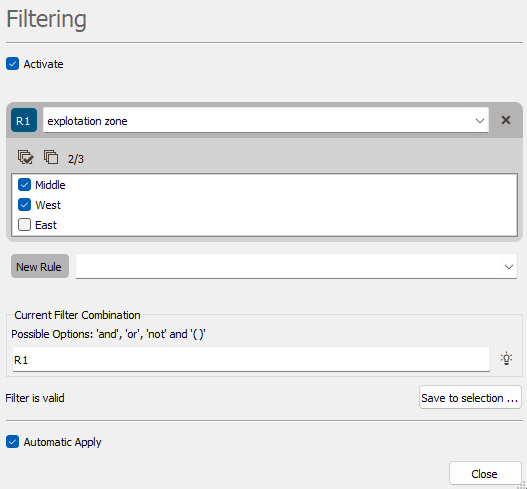Click the filter combination R1 input field
The image size is (527, 489).
pos(251,359)
